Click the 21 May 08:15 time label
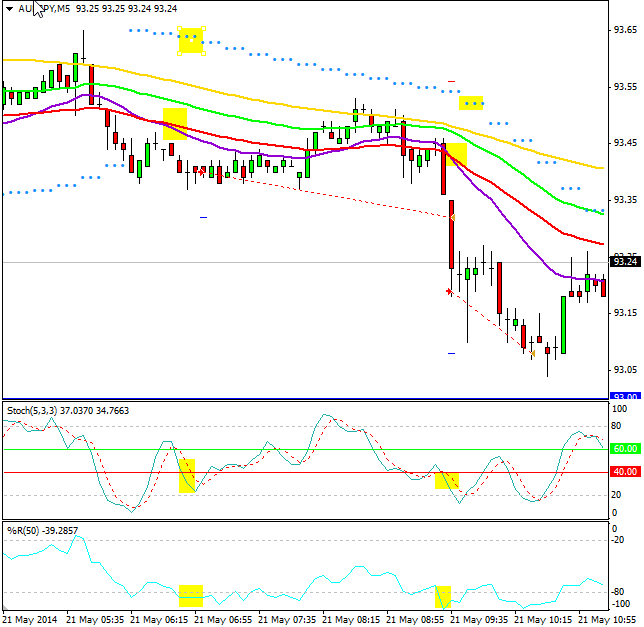 tap(351, 619)
